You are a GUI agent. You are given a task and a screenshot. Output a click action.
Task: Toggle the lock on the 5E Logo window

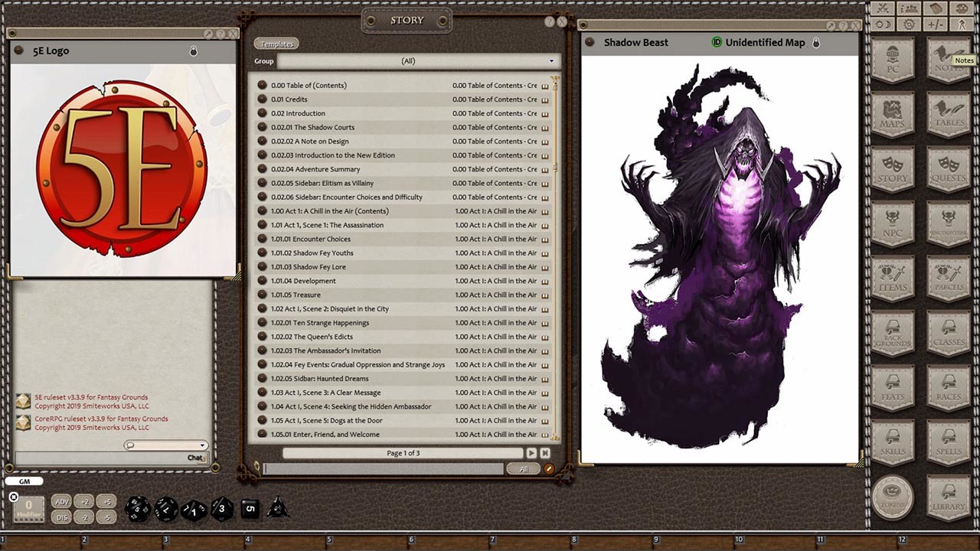[194, 50]
